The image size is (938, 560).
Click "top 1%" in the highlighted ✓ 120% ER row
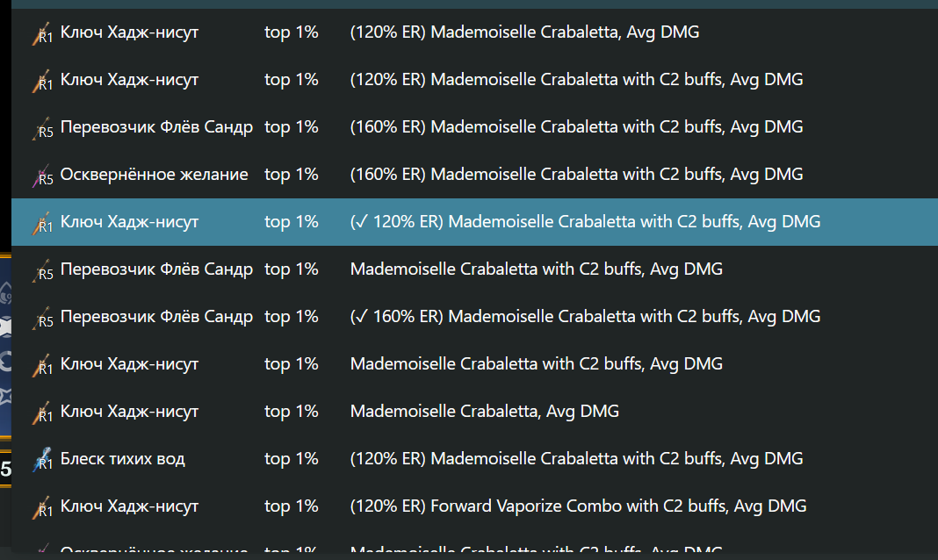point(291,222)
